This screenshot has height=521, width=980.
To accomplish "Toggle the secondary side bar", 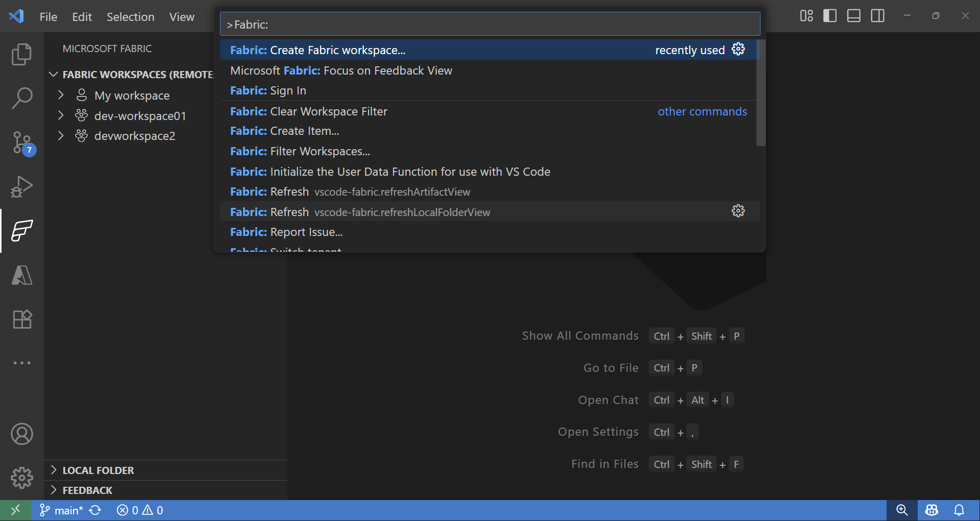I will click(877, 16).
